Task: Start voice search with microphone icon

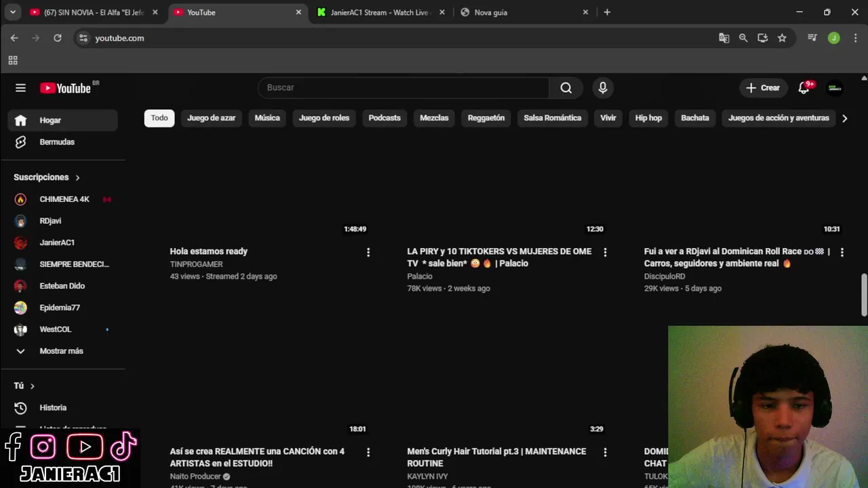Action: point(602,87)
